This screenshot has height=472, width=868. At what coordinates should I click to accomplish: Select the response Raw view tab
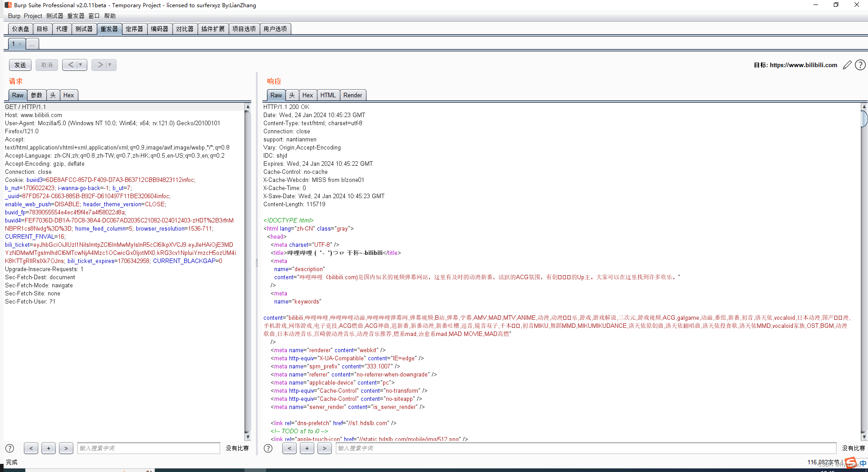(x=276, y=95)
